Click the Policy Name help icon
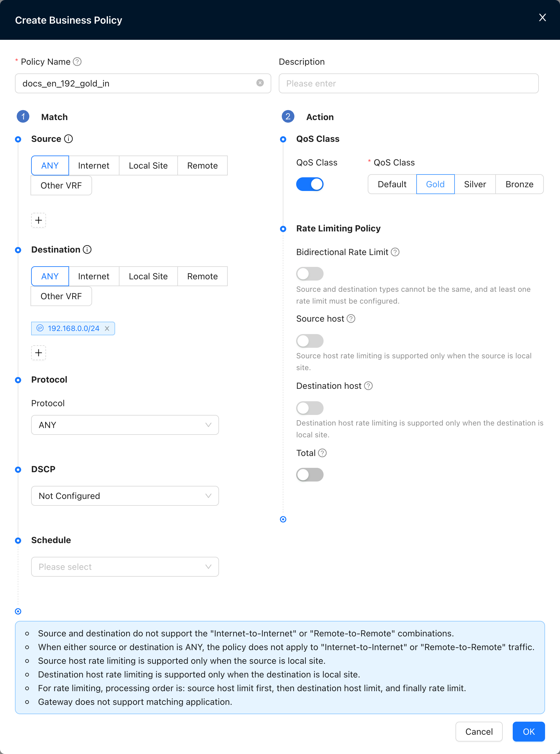 (x=77, y=62)
